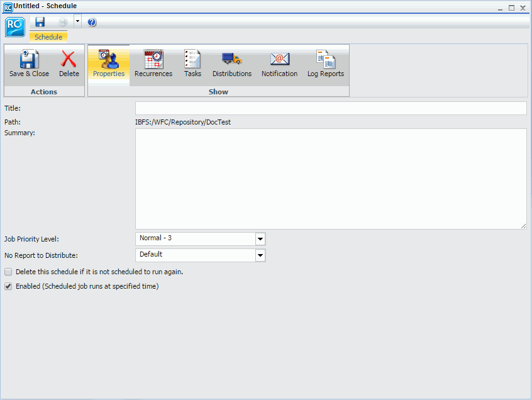Click into the Title input field

pos(331,108)
